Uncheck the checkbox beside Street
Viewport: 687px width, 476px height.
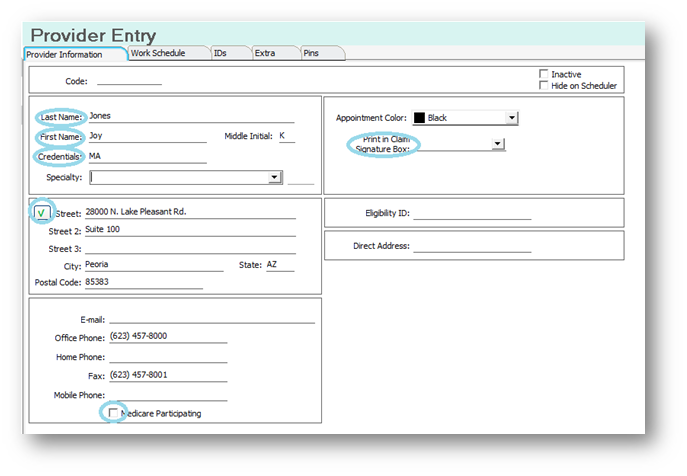41,212
